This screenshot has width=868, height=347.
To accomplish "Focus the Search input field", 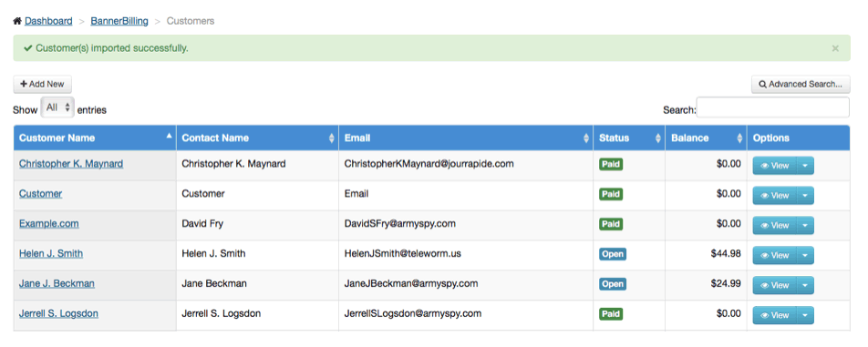I will [773, 107].
